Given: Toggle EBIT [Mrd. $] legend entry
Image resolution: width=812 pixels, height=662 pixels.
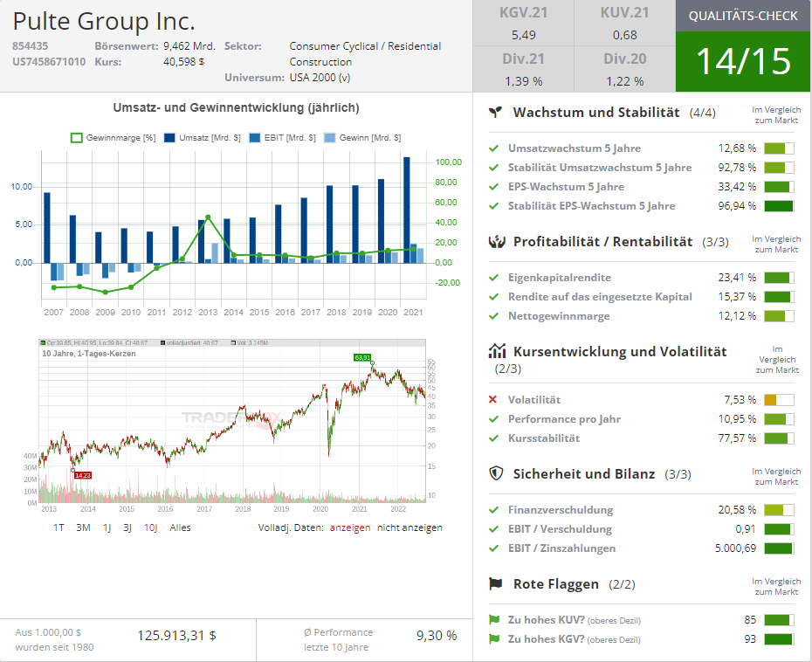Looking at the screenshot, I should tap(281, 138).
